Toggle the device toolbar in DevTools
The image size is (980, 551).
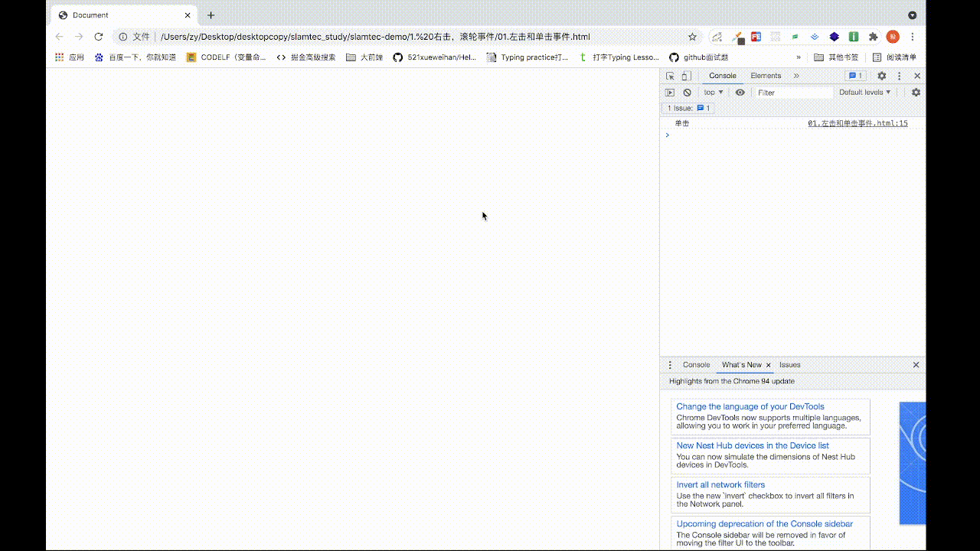[686, 76]
